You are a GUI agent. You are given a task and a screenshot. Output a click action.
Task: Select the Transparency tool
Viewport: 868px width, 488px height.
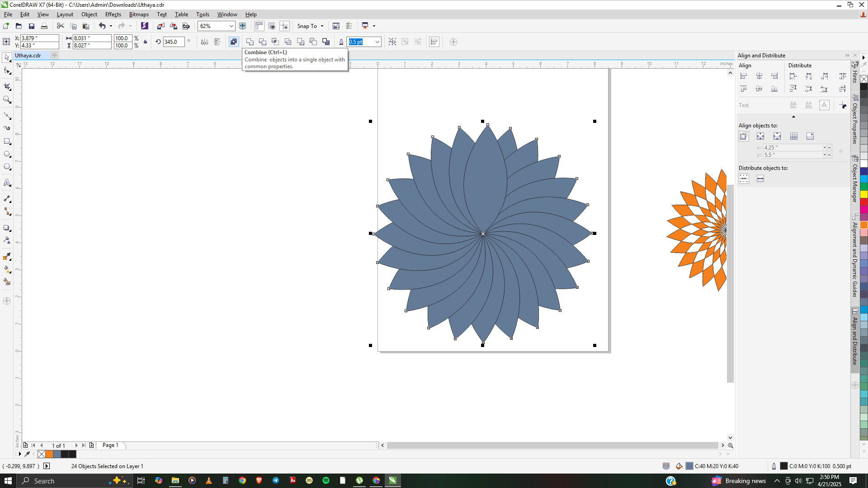click(x=7, y=240)
